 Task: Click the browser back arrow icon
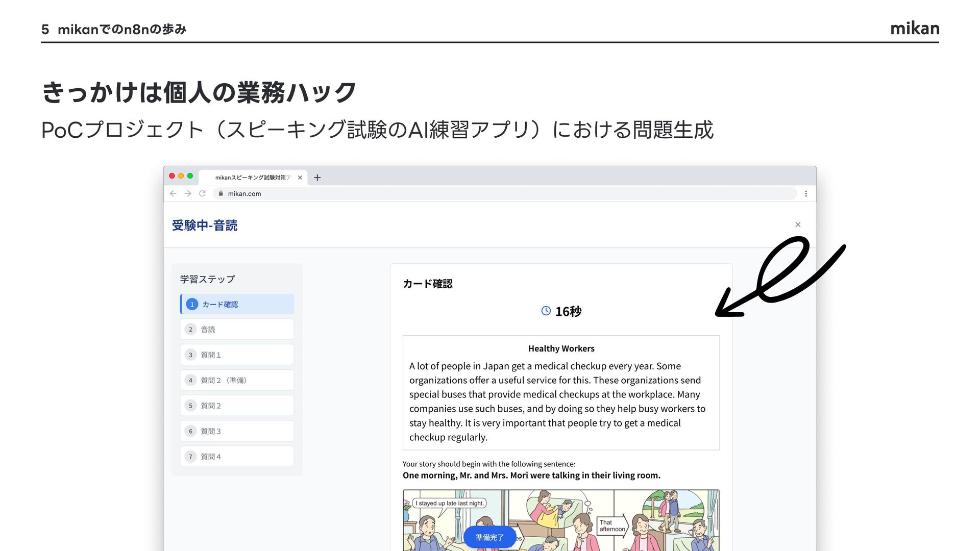(173, 193)
